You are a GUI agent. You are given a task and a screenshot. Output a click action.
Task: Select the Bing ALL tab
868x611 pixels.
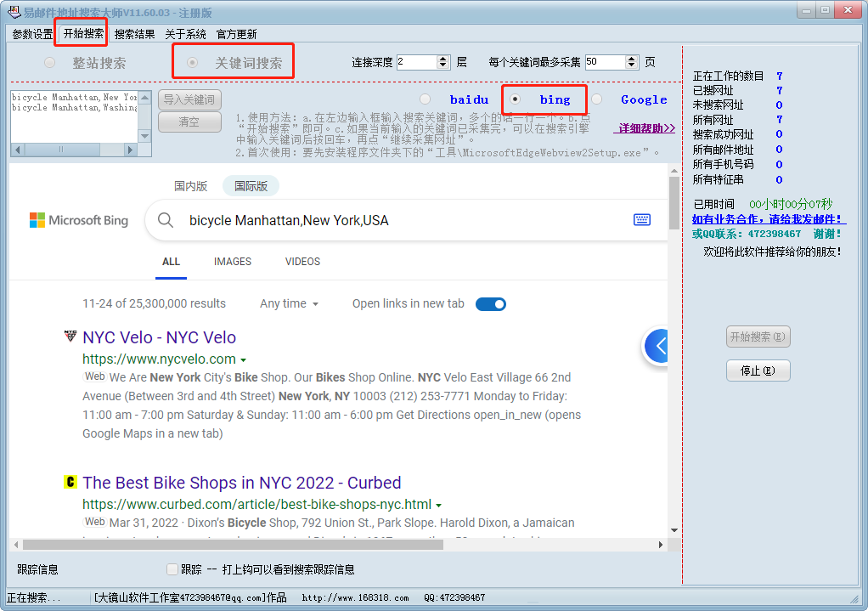(171, 262)
